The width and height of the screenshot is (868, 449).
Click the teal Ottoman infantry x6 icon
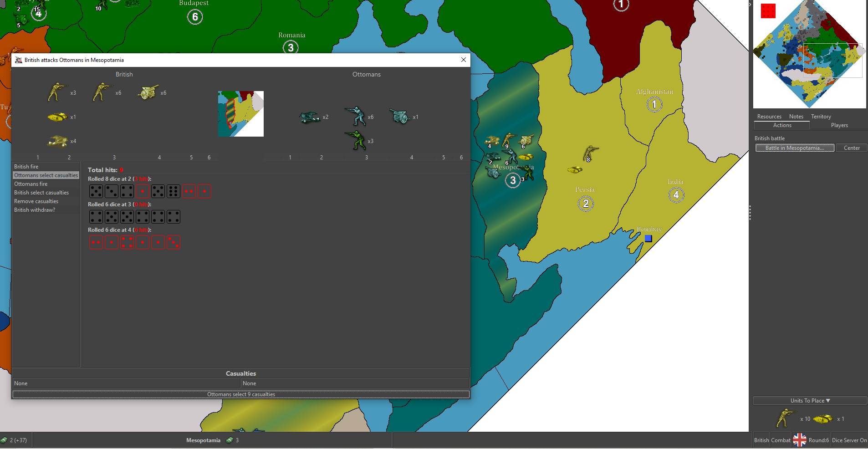pos(355,116)
